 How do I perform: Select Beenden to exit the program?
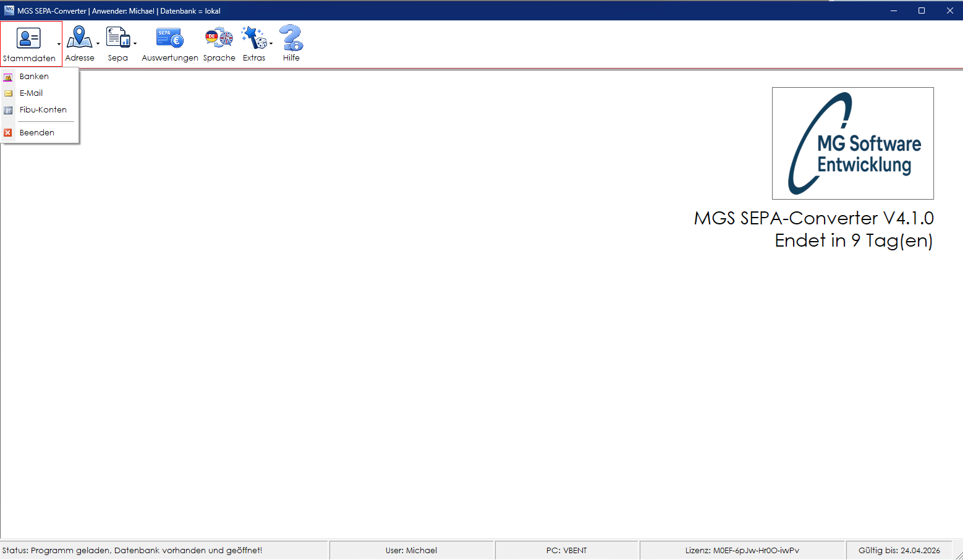[x=36, y=133]
